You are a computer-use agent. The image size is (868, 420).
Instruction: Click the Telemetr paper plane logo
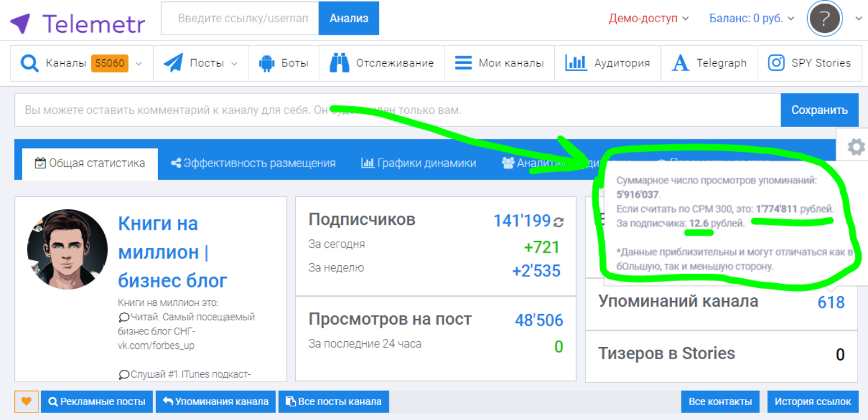click(x=20, y=24)
